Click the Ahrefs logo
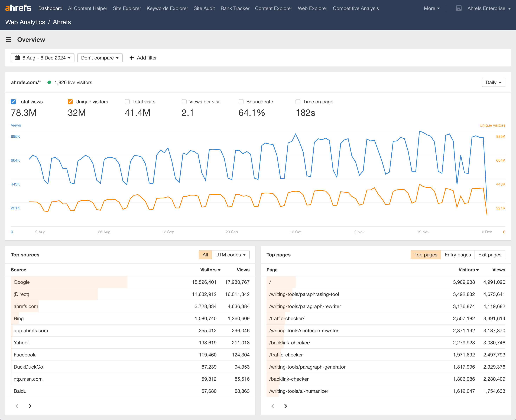 click(x=18, y=8)
